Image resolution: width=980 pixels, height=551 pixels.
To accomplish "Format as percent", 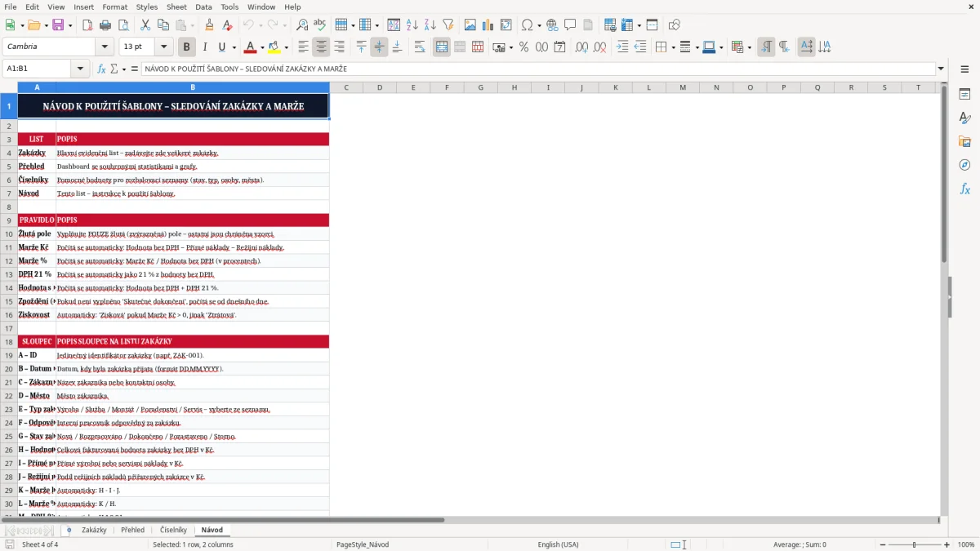I will coord(523,47).
